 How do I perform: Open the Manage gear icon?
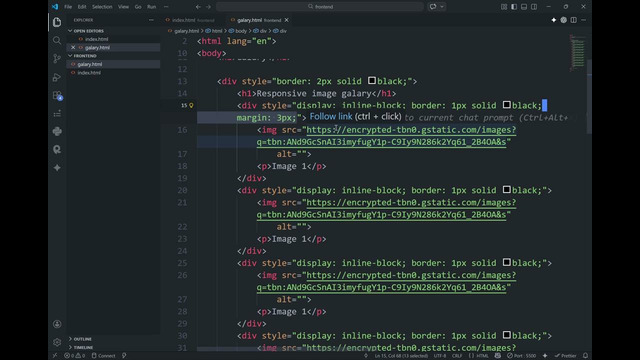pos(57,342)
